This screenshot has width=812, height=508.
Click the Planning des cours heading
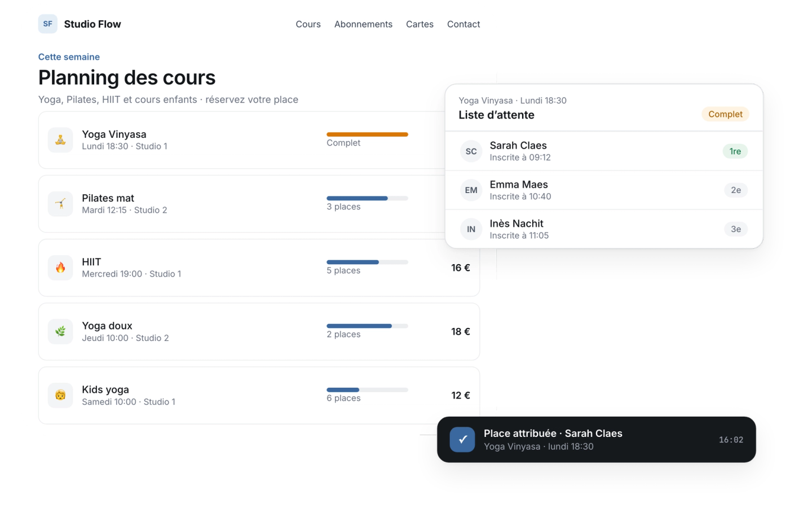pyautogui.click(x=127, y=77)
